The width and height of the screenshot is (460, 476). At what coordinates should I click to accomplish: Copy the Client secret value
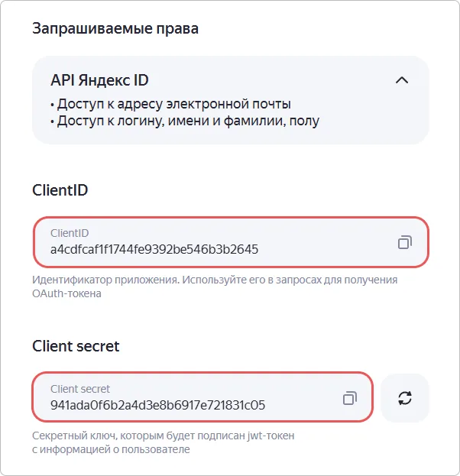click(350, 397)
